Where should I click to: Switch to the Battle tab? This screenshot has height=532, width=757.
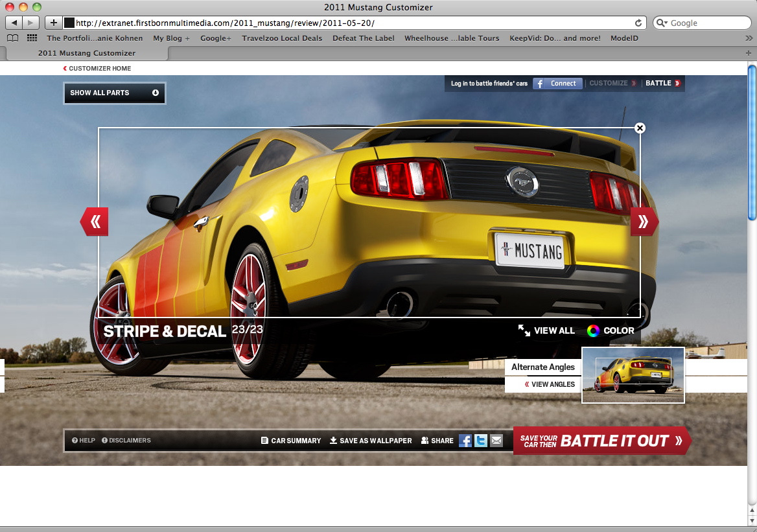662,83
